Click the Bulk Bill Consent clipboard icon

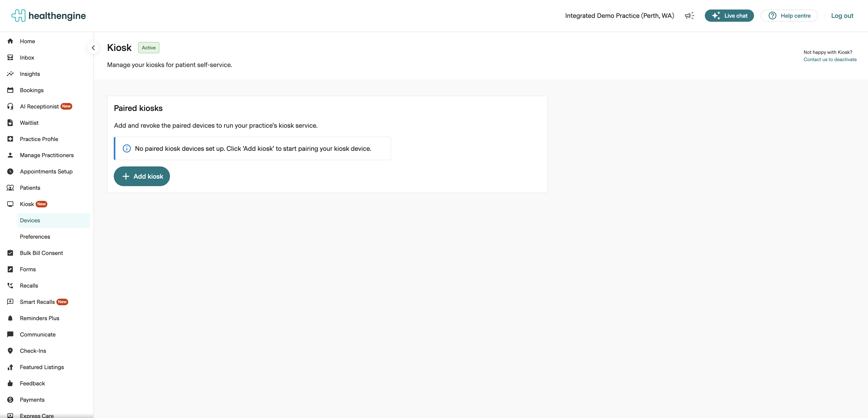click(10, 253)
